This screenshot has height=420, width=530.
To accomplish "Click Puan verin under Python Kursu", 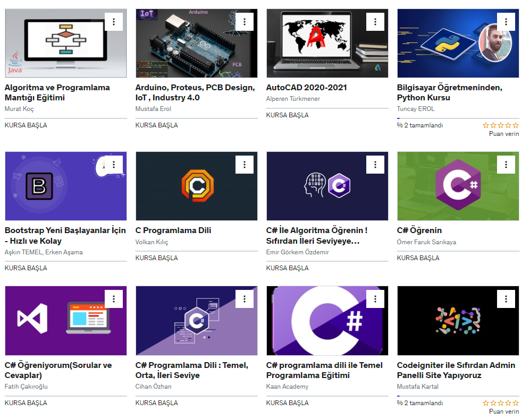I will point(504,134).
